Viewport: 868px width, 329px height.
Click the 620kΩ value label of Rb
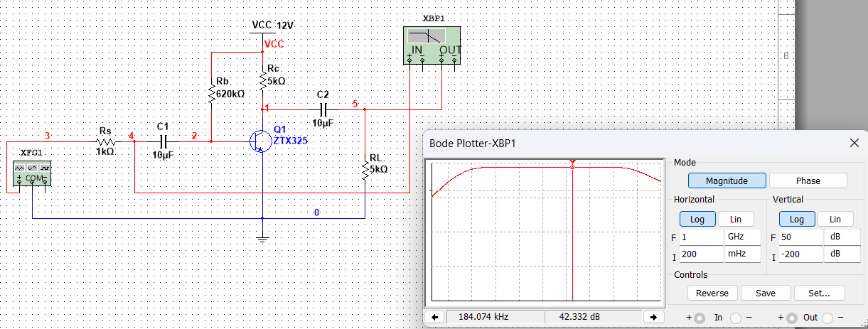tap(231, 93)
